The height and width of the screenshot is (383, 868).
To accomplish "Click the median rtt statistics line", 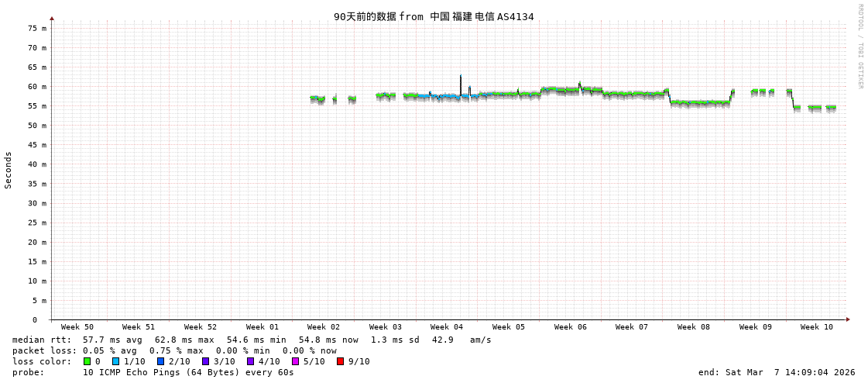I will tap(252, 340).
